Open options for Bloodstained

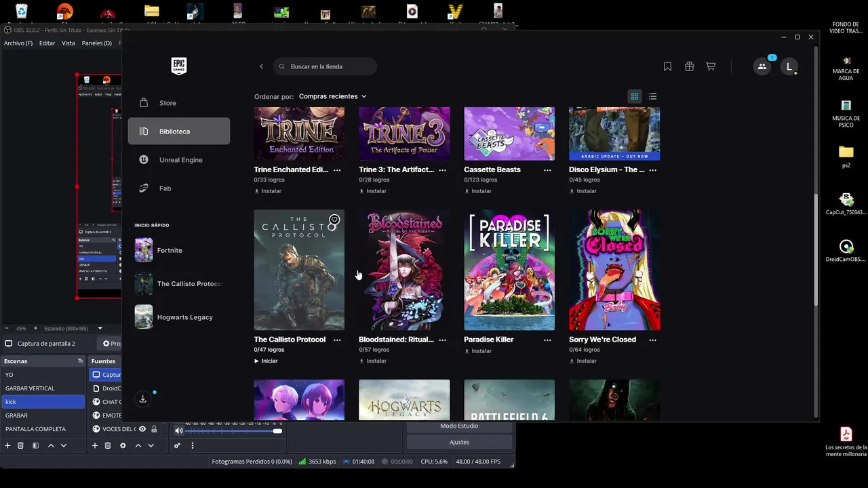pyautogui.click(x=442, y=340)
